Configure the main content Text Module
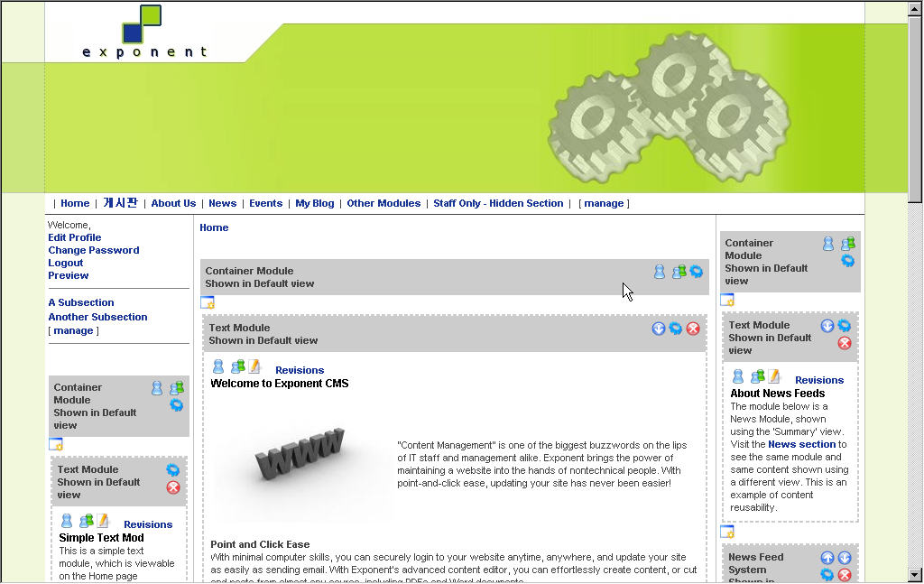Image resolution: width=924 pixels, height=584 pixels. (x=675, y=329)
